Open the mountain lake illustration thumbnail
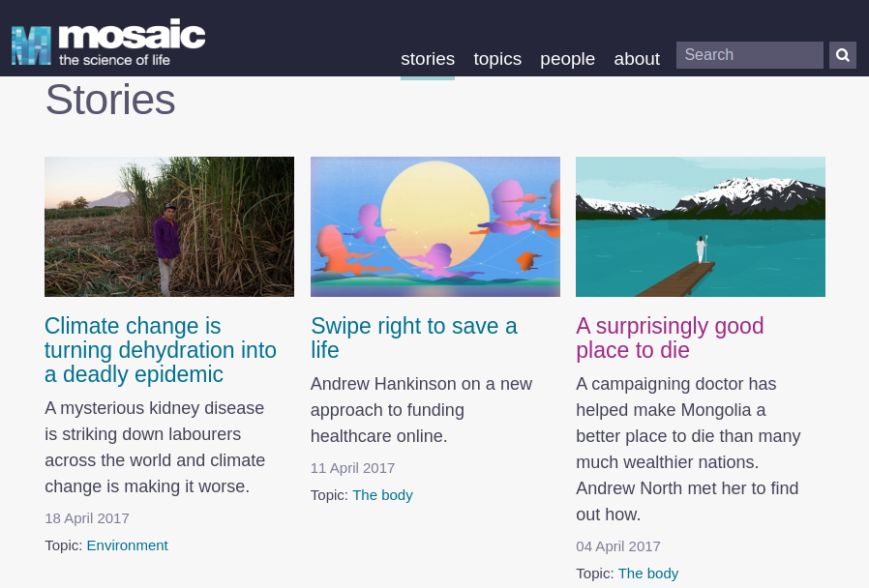The image size is (869, 588). click(x=701, y=226)
